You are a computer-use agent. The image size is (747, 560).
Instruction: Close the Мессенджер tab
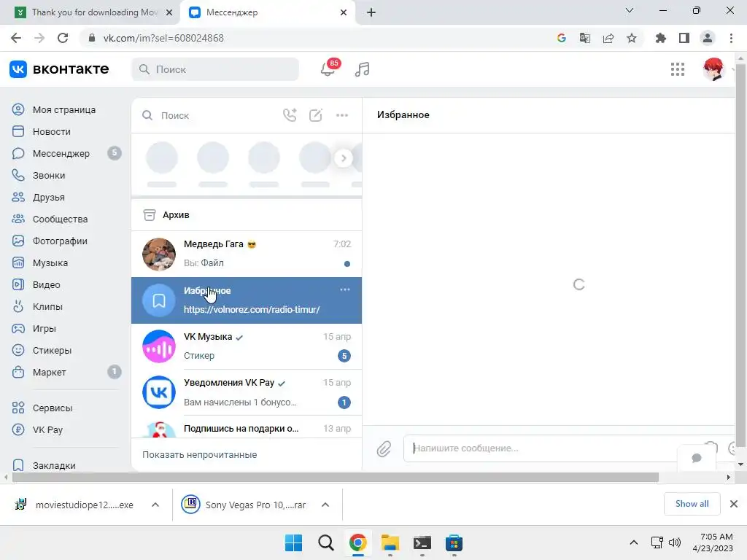click(x=344, y=12)
